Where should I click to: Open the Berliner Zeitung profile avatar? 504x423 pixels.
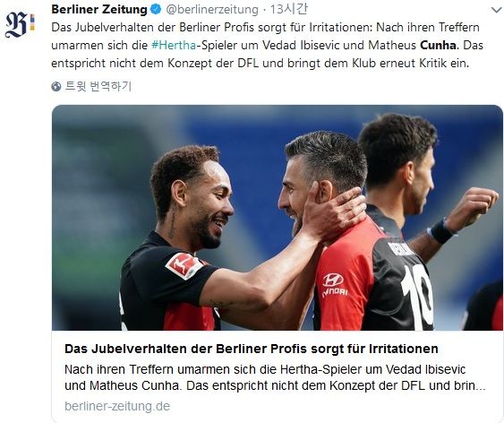[x=20, y=25]
